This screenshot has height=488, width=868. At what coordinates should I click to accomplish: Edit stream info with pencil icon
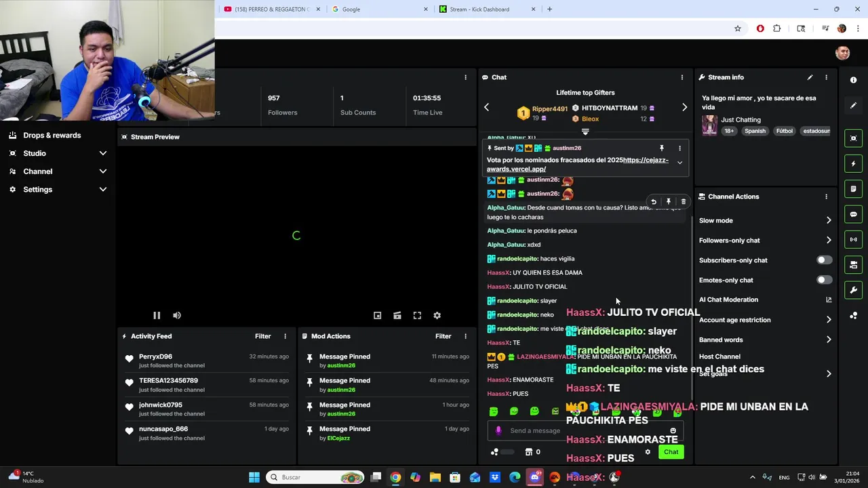coord(810,77)
